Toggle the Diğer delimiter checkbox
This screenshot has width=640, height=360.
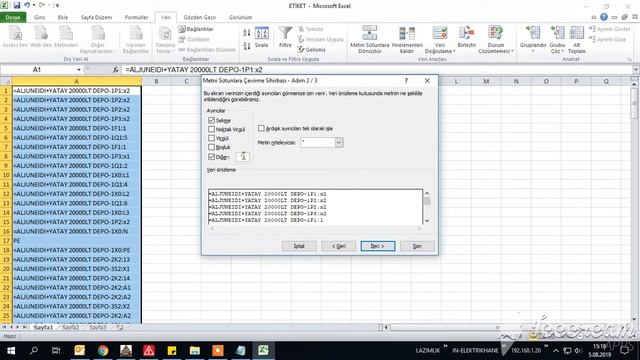pyautogui.click(x=211, y=157)
